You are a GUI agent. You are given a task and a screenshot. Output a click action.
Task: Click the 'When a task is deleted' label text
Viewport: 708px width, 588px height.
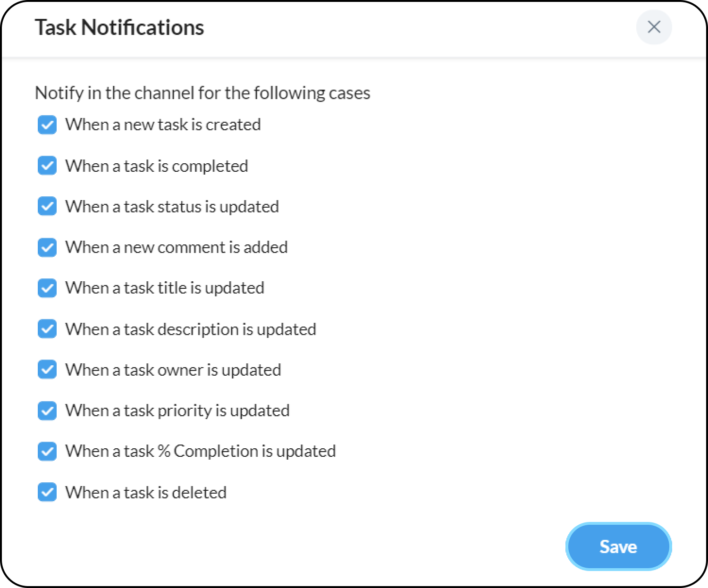coord(145,492)
